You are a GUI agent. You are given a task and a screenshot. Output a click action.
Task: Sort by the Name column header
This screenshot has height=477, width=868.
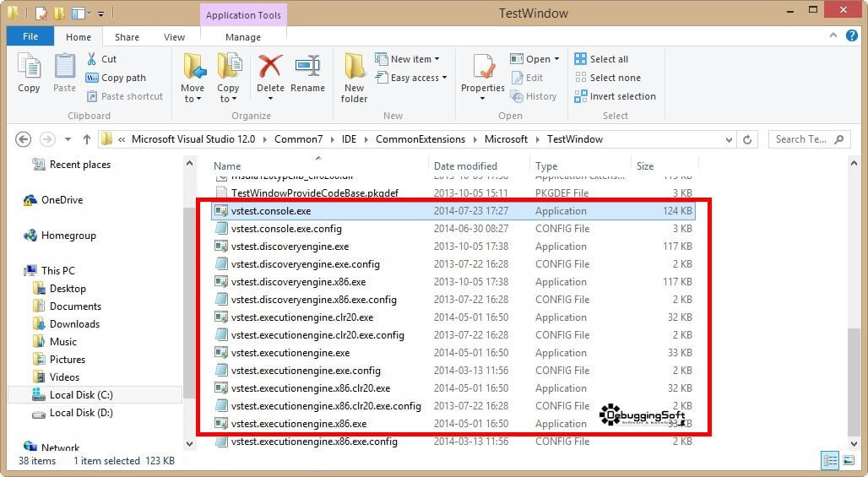pyautogui.click(x=227, y=166)
